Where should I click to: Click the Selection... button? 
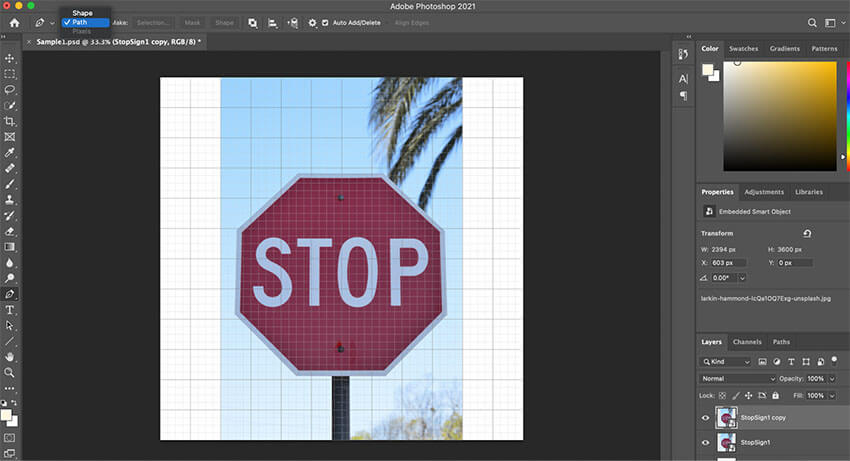point(152,23)
